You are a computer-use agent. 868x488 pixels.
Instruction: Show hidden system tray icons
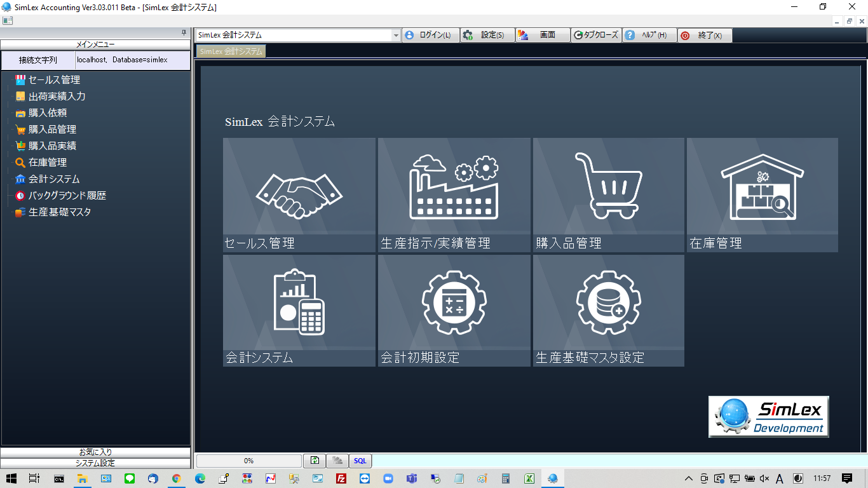[688, 478]
